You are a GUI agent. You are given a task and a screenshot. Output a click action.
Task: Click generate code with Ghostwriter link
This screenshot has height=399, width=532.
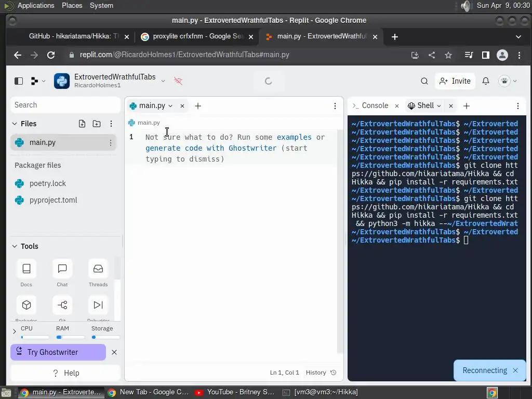pyautogui.click(x=211, y=148)
